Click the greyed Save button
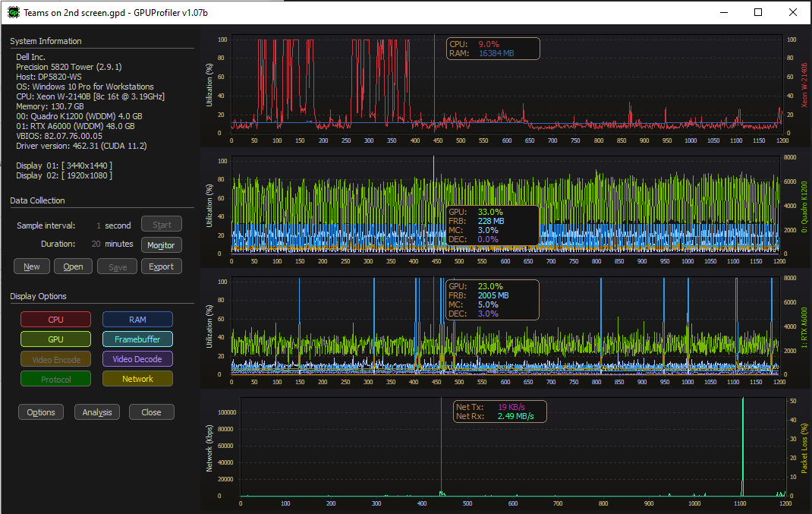The image size is (812, 514). coord(118,266)
